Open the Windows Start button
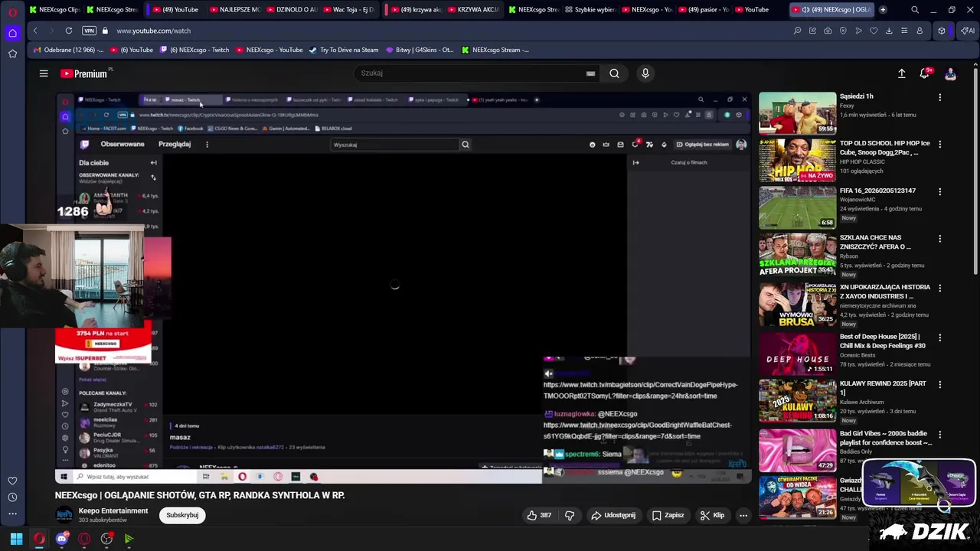 click(x=16, y=539)
